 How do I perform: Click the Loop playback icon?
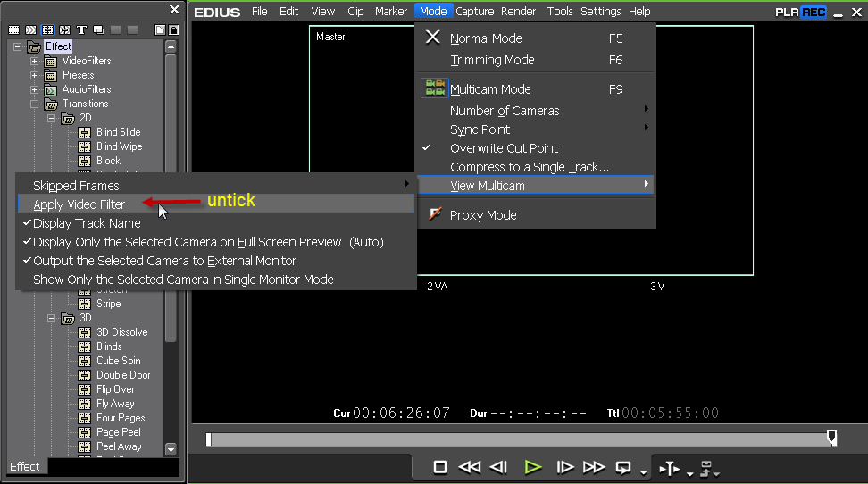(x=623, y=467)
